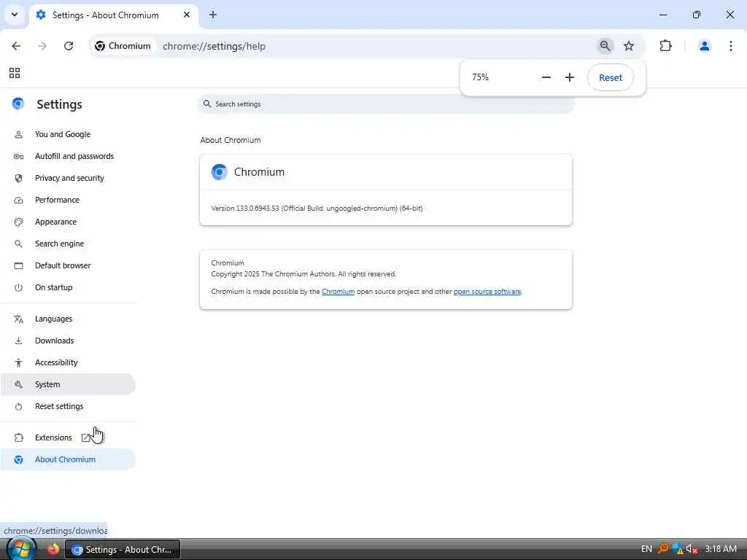Click the palette icon beside Appearance
Screen dimensions: 747x560
click(18, 222)
